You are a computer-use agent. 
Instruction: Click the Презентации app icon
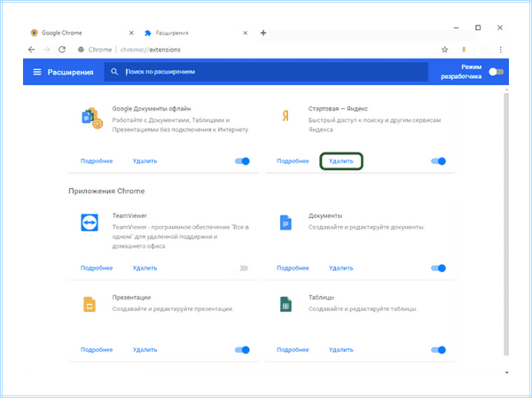(90, 304)
